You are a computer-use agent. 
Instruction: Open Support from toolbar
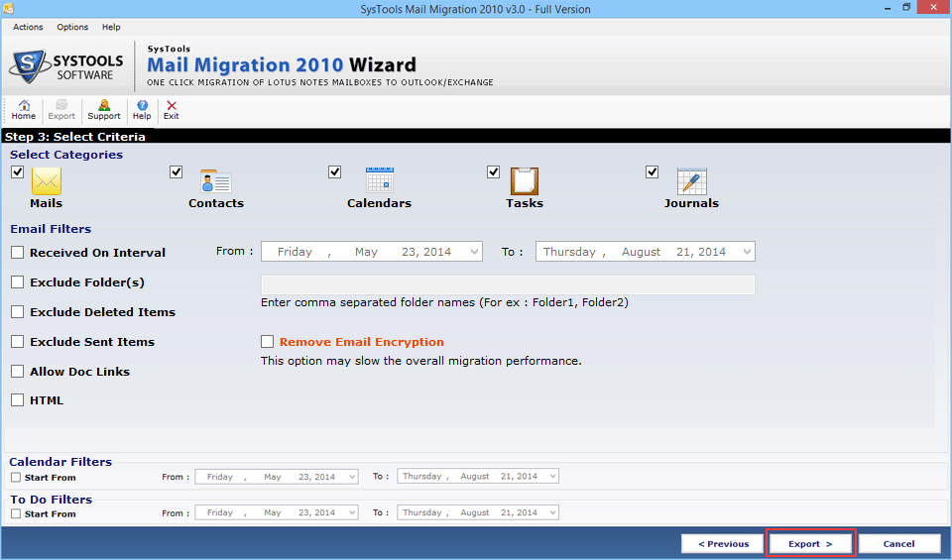[x=104, y=110]
